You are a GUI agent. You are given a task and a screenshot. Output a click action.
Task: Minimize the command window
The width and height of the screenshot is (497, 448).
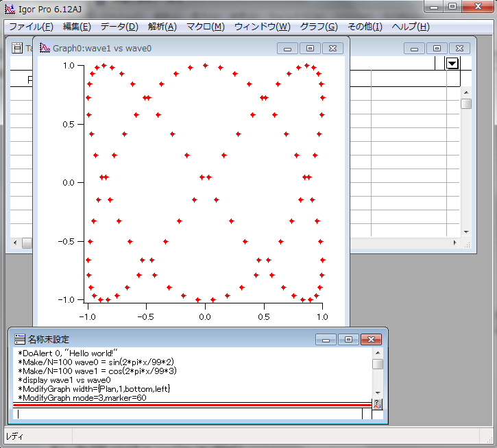coord(326,339)
